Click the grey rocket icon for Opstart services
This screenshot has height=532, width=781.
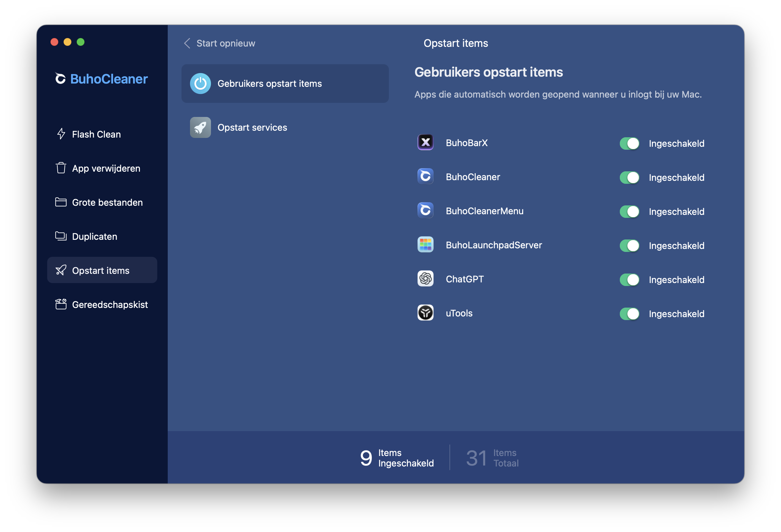[200, 127]
